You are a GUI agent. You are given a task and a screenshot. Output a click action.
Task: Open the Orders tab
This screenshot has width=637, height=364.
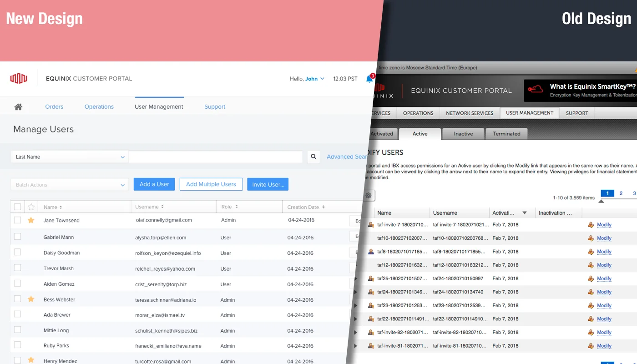54,107
